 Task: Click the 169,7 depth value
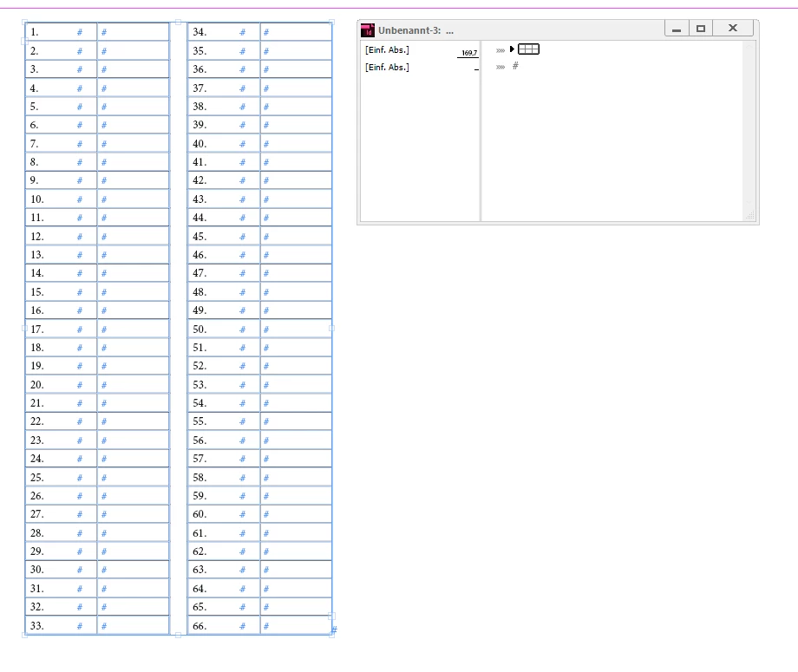coord(468,53)
